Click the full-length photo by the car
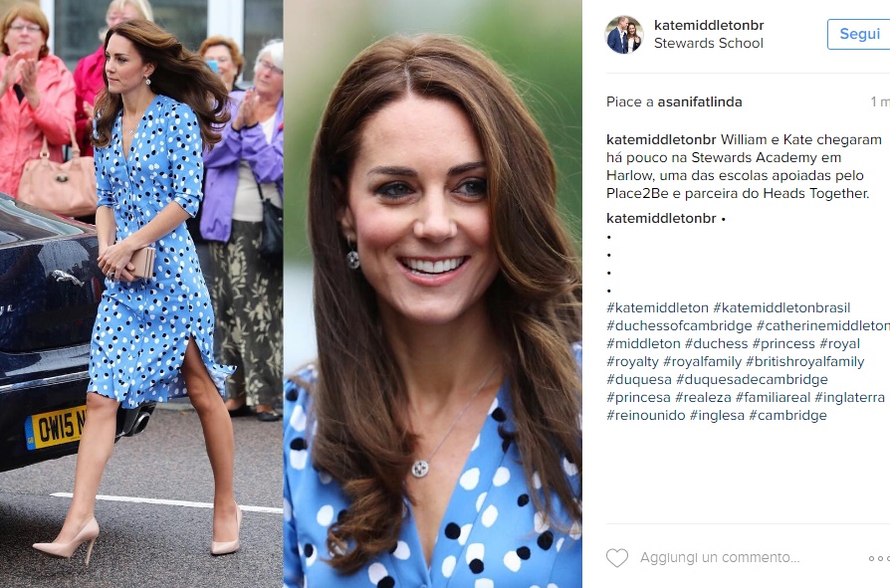The image size is (890, 588). tap(141, 294)
